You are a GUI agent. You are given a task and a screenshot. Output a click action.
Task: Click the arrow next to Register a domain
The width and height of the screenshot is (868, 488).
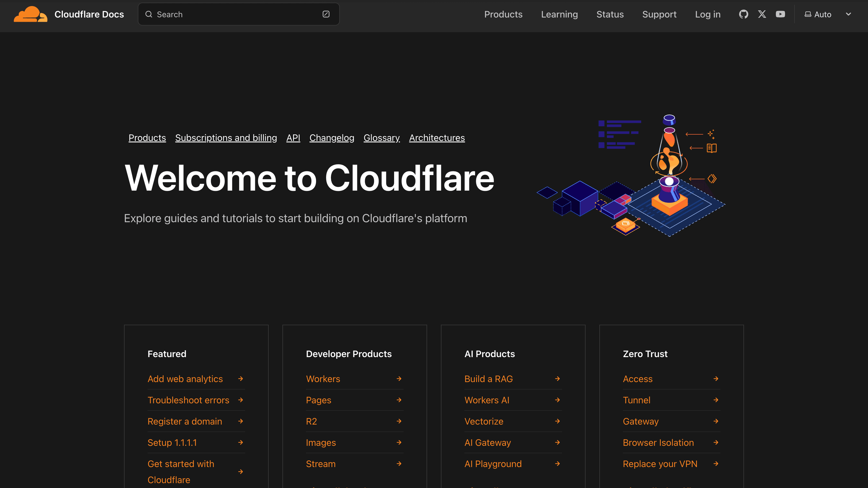click(241, 421)
